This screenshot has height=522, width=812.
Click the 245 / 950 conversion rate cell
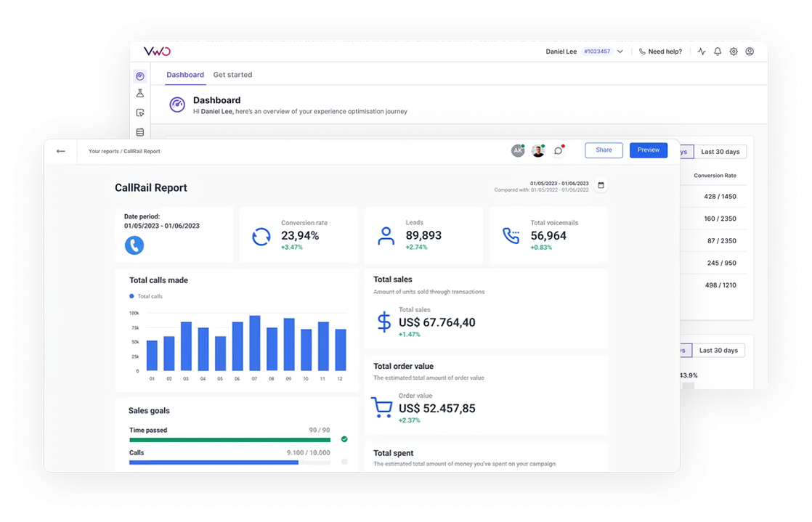[721, 263]
